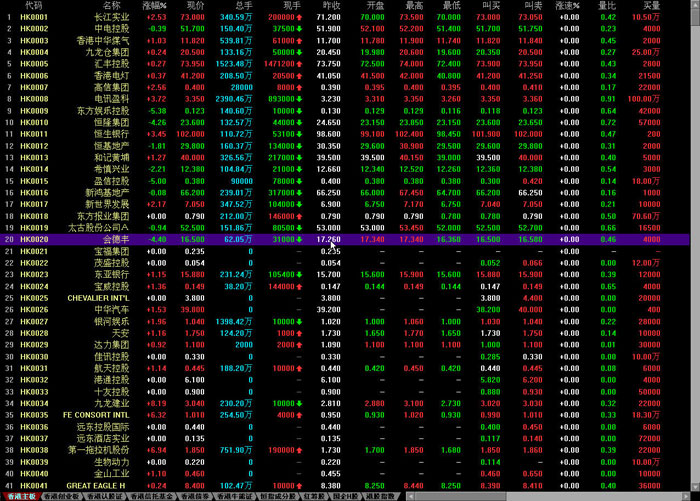Click the green down arrow in 东亚银行 row

[x=299, y=274]
